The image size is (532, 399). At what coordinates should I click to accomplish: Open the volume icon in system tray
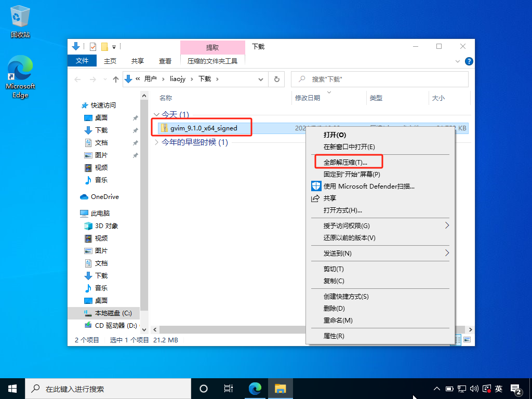click(x=474, y=389)
